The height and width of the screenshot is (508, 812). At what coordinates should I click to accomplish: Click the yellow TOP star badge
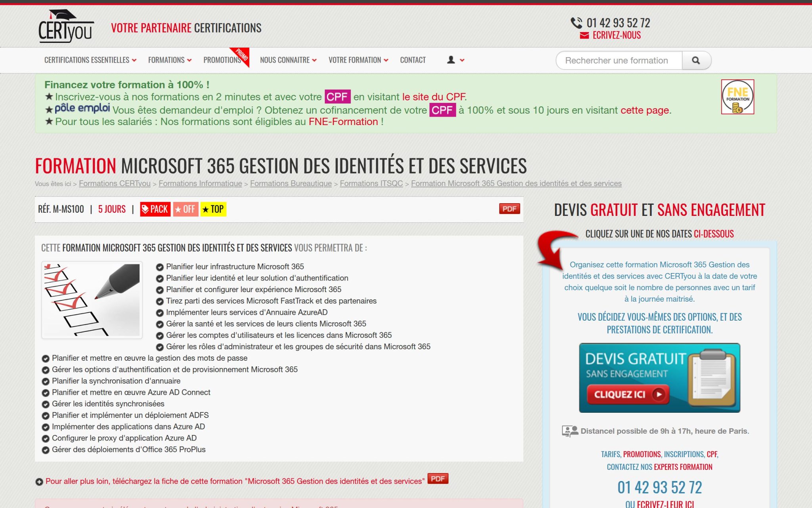coord(213,209)
